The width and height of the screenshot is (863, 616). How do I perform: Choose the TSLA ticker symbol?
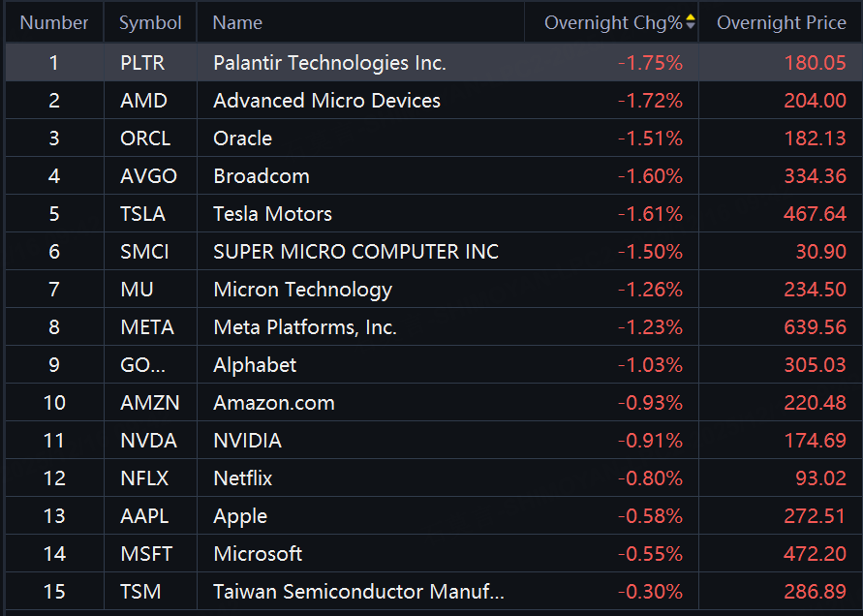click(x=141, y=214)
